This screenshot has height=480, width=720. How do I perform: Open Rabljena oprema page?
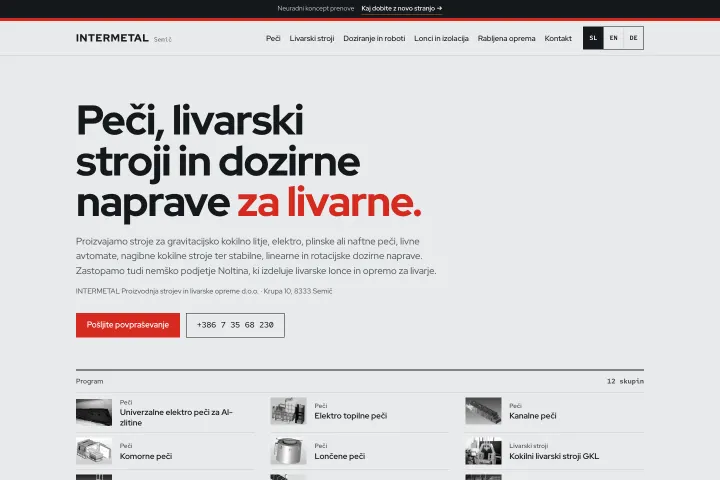[506, 39]
